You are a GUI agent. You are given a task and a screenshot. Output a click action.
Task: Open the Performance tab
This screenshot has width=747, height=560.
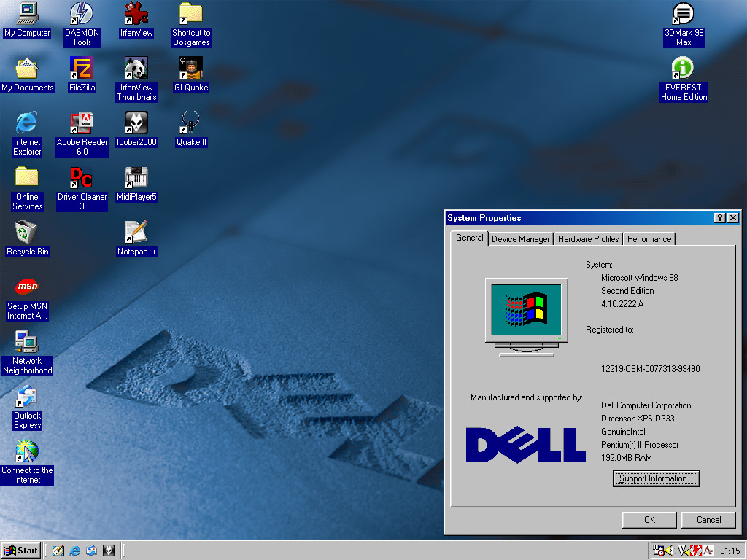coord(649,239)
